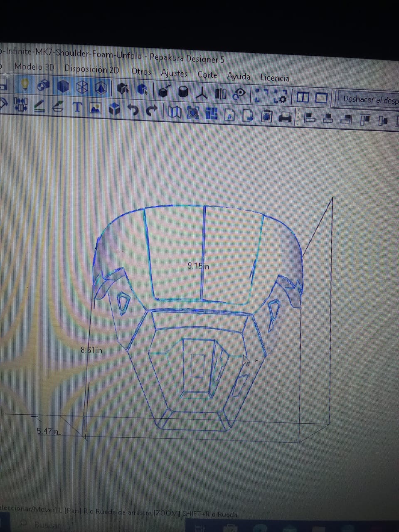Select the rotate 3D model cube icon
399x532 pixels.
point(164,91)
